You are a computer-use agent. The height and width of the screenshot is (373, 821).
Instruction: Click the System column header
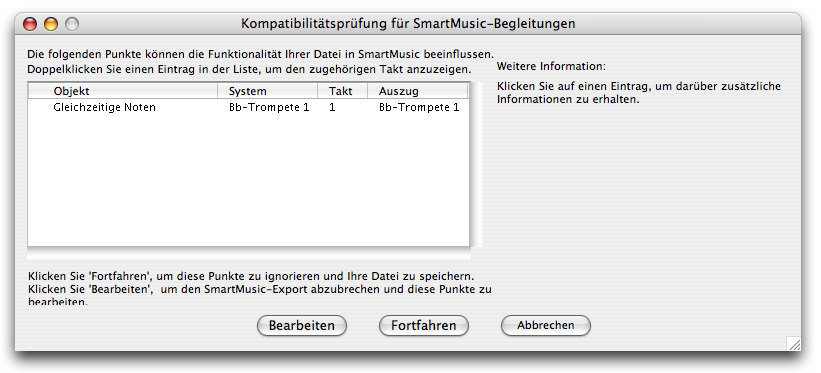coord(268,91)
